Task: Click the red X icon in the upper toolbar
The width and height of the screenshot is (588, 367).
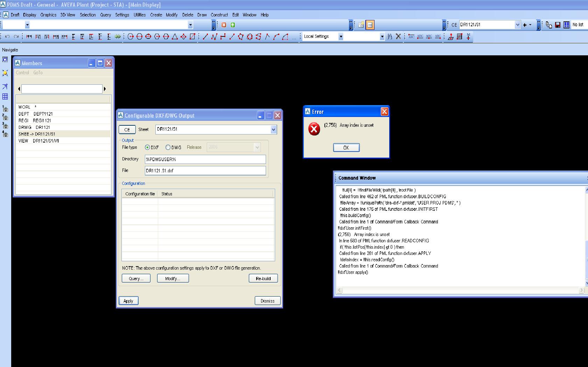Action: (x=224, y=25)
